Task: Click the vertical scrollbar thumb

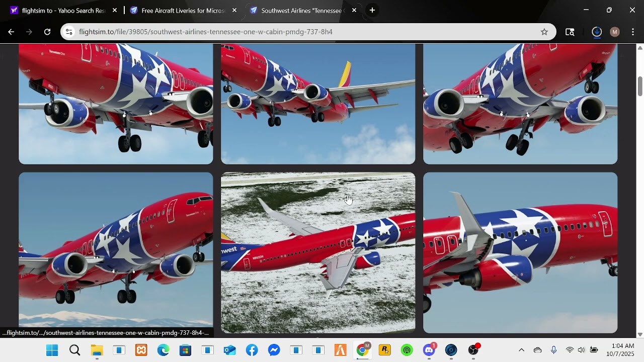Action: 640,86
